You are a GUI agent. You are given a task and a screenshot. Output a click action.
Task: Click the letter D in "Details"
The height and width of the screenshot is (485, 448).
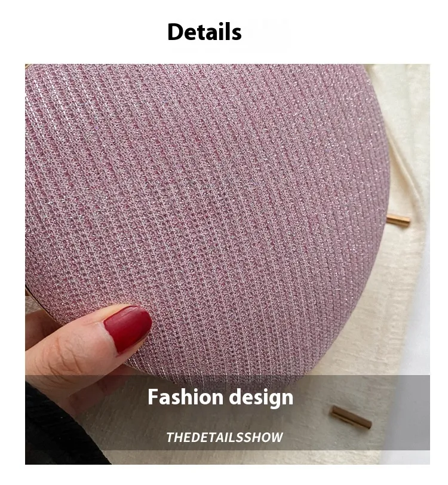click(x=175, y=32)
